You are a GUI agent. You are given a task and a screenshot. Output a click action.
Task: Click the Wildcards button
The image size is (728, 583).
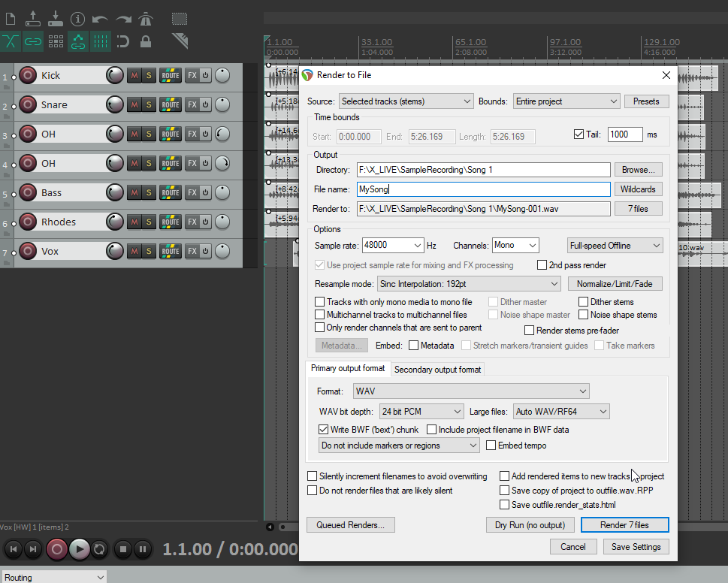coord(638,189)
